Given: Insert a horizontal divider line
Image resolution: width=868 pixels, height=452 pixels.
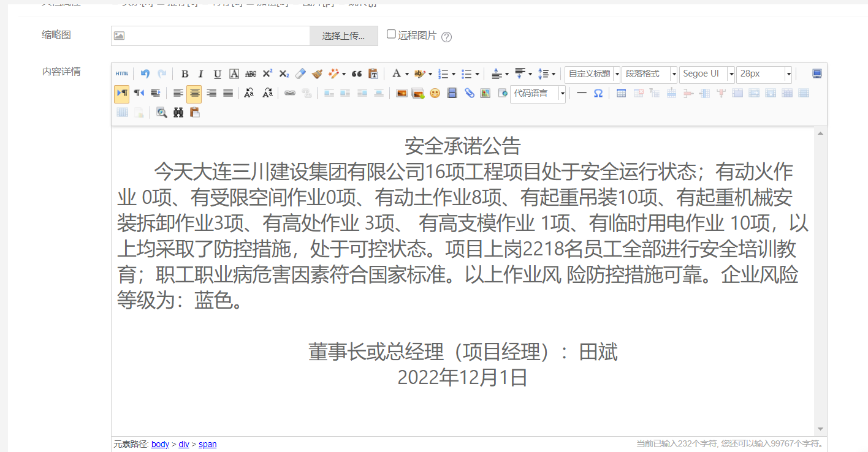Looking at the screenshot, I should (582, 93).
